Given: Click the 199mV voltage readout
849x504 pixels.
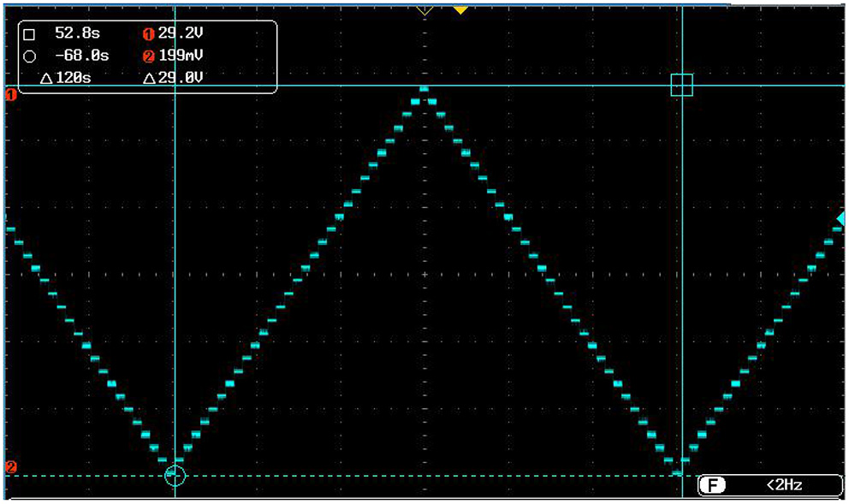Looking at the screenshot, I should click(181, 56).
